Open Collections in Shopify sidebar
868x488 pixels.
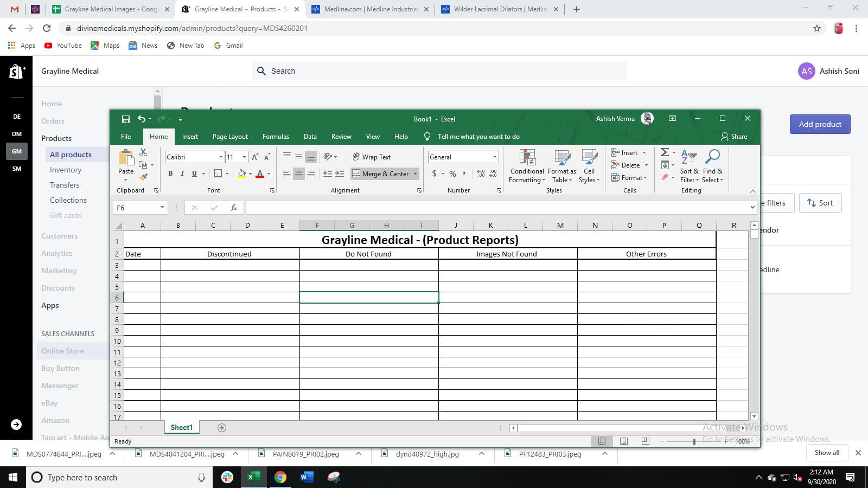coord(68,200)
